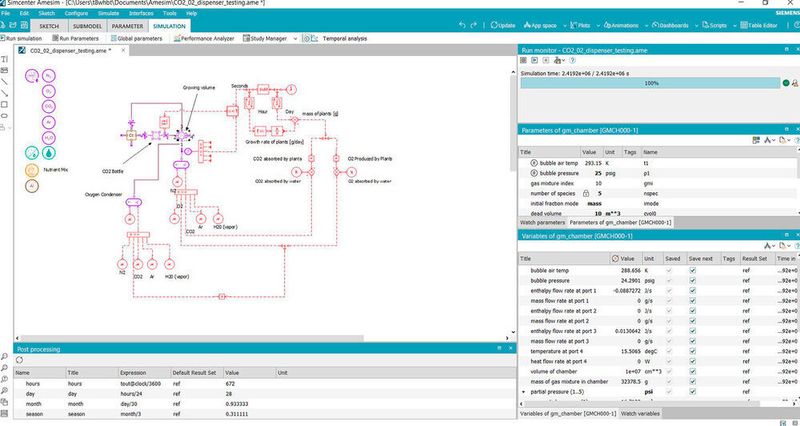Image resolution: width=800 pixels, height=426 pixels.
Task: Open the Configure menu
Action: click(76, 13)
